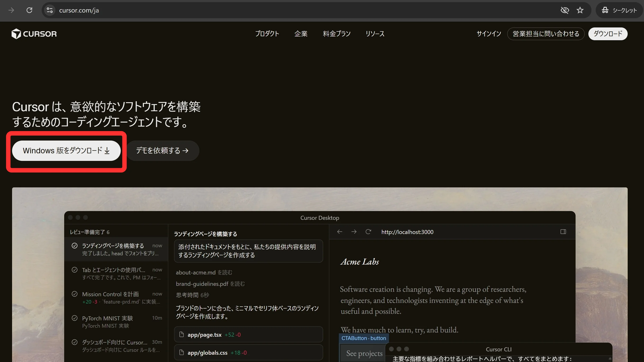This screenshot has width=644, height=362.
Task: Click the Cursor Desktop window title
Action: coord(320,218)
